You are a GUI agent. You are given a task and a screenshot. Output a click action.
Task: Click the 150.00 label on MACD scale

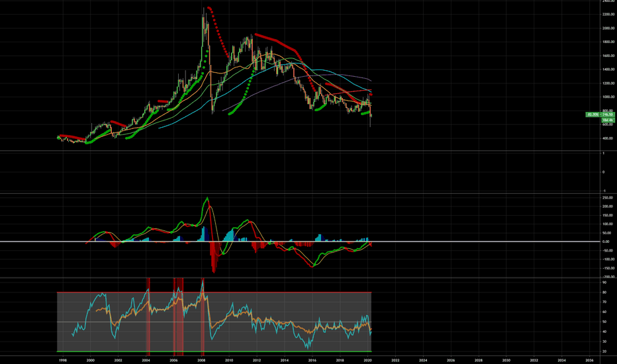click(x=608, y=216)
